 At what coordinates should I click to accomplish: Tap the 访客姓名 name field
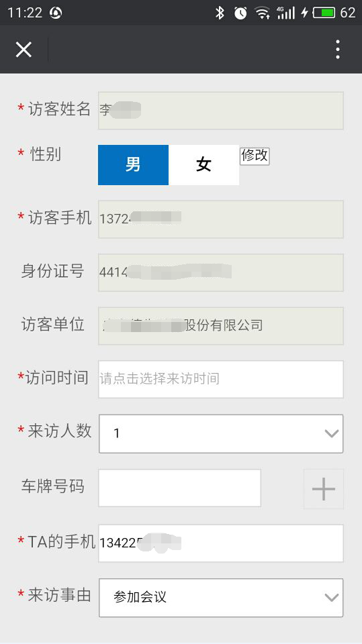[221, 111]
